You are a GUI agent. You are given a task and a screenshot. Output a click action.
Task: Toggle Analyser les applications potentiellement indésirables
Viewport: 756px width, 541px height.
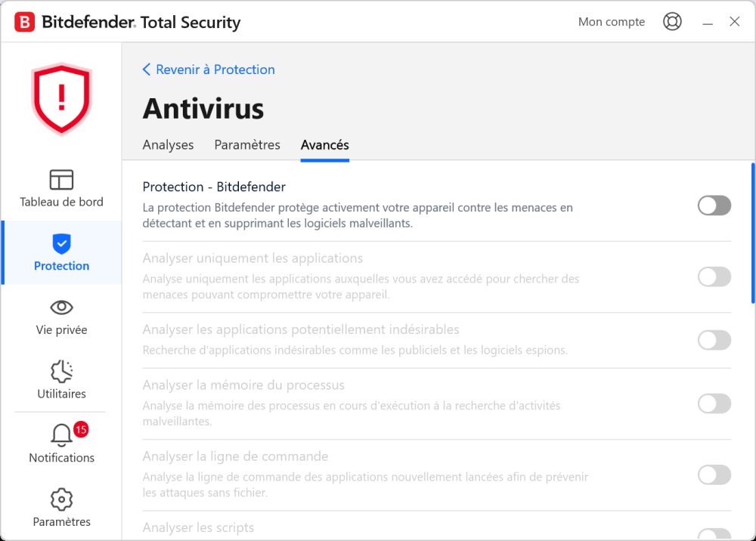point(714,340)
